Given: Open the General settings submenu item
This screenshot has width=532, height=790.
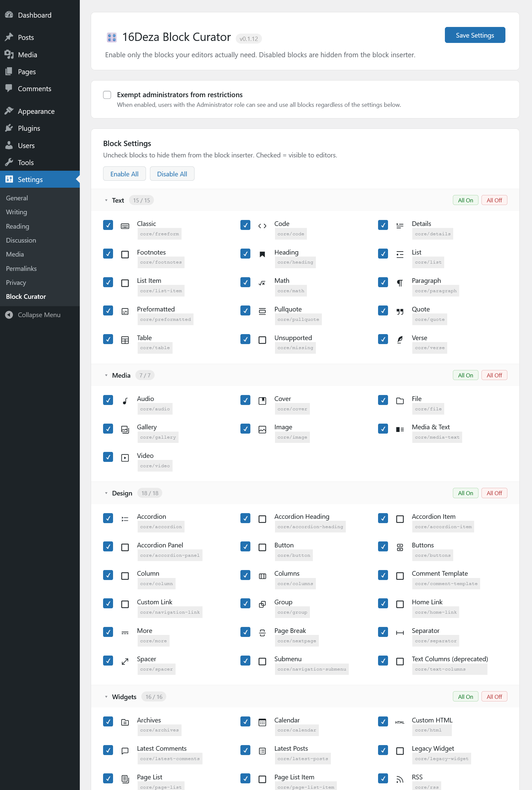Looking at the screenshot, I should 17,198.
